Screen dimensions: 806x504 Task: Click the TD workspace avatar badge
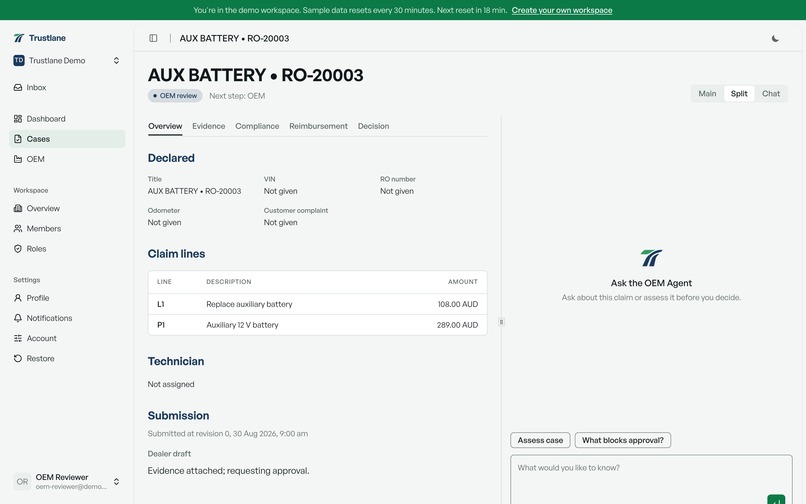pos(19,61)
